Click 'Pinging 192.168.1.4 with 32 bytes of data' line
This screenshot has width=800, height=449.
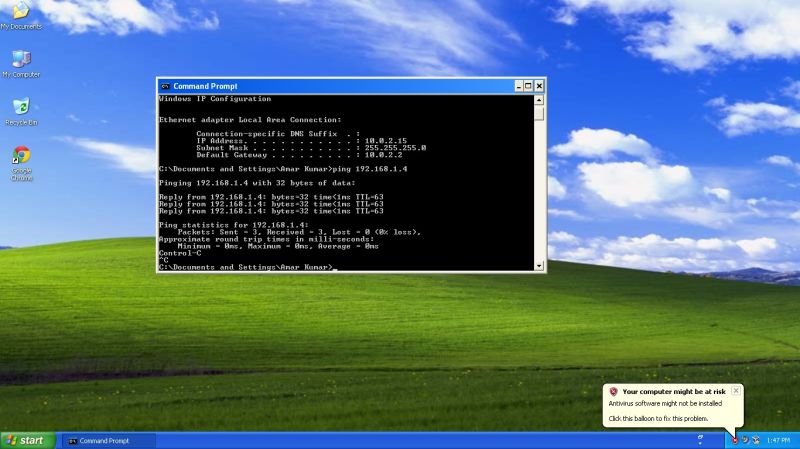pyautogui.click(x=257, y=183)
